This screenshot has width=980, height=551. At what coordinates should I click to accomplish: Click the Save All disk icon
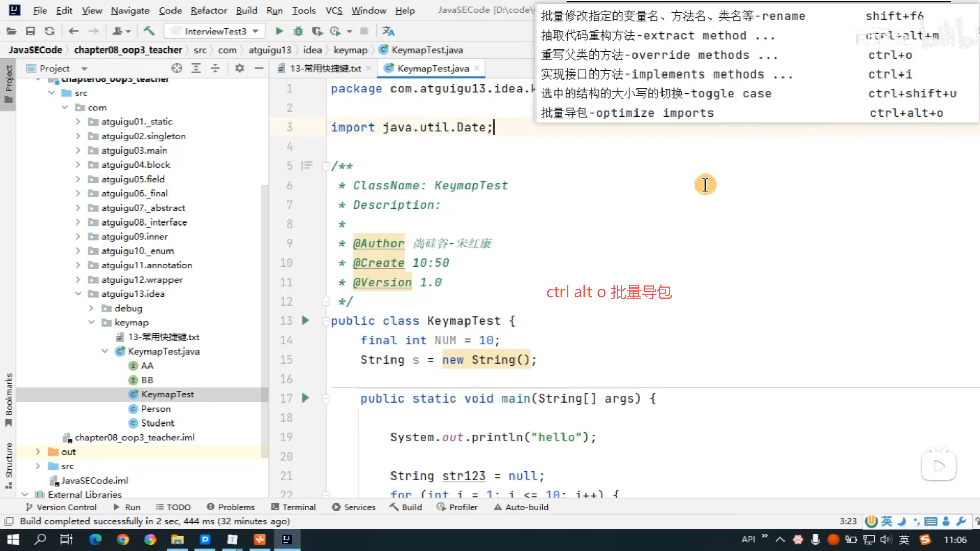point(30,31)
